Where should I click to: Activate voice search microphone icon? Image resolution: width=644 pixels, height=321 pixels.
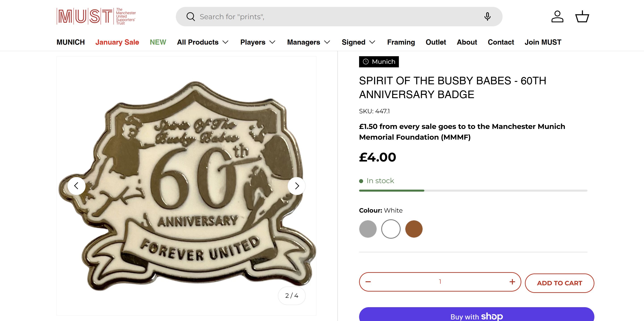[487, 17]
